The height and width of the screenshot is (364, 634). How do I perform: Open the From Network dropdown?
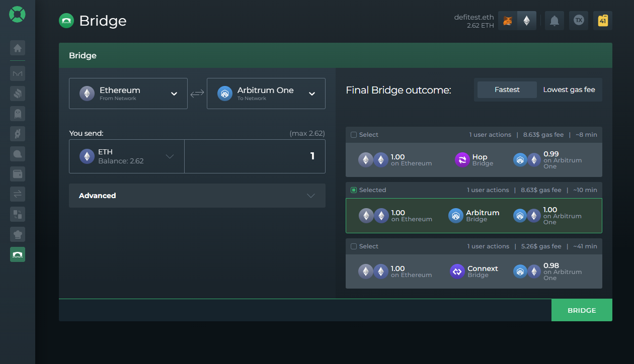128,94
